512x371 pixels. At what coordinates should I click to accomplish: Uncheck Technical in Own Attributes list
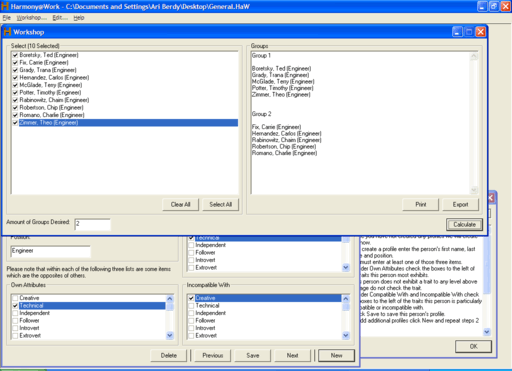click(15, 306)
